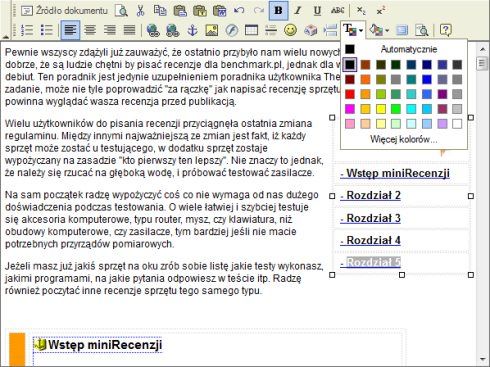This screenshot has height=367, width=490.
Task: Click the Redo arrow icon
Action: 258,11
